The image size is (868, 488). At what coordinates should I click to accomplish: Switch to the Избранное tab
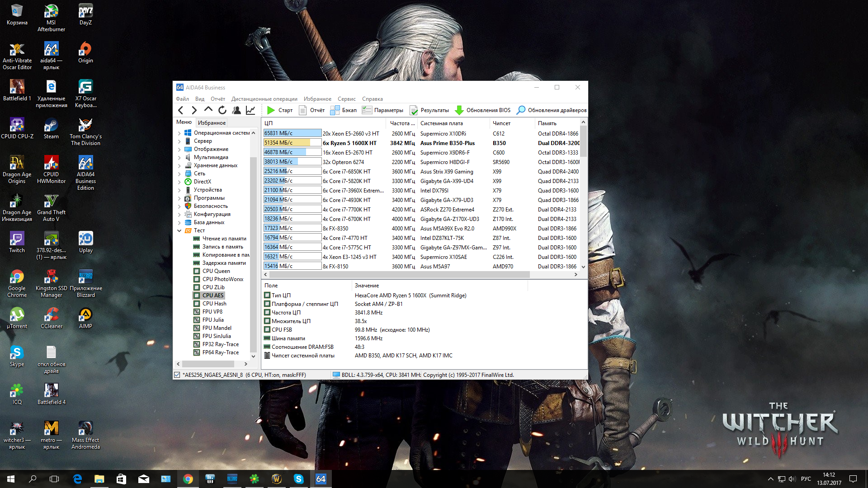[x=212, y=123]
